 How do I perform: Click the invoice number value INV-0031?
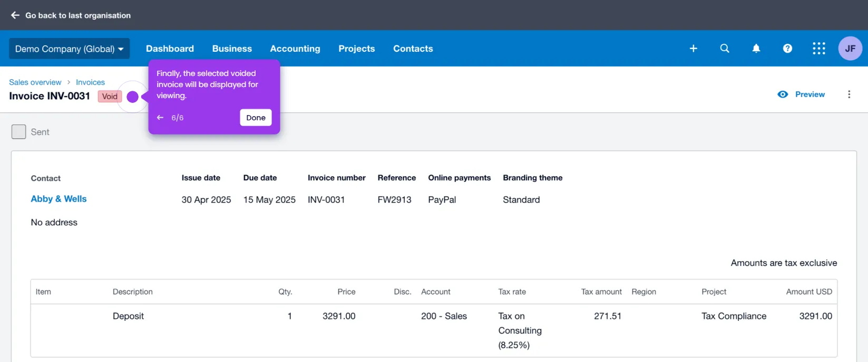pos(326,199)
